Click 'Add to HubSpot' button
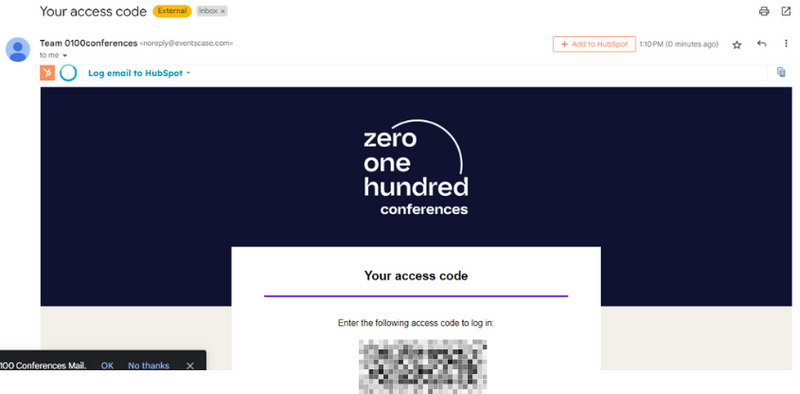 (x=594, y=44)
